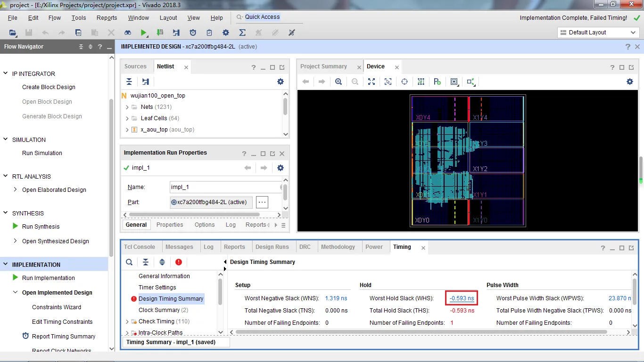
Task: Click the binoculars Find icon
Action: (x=128, y=33)
